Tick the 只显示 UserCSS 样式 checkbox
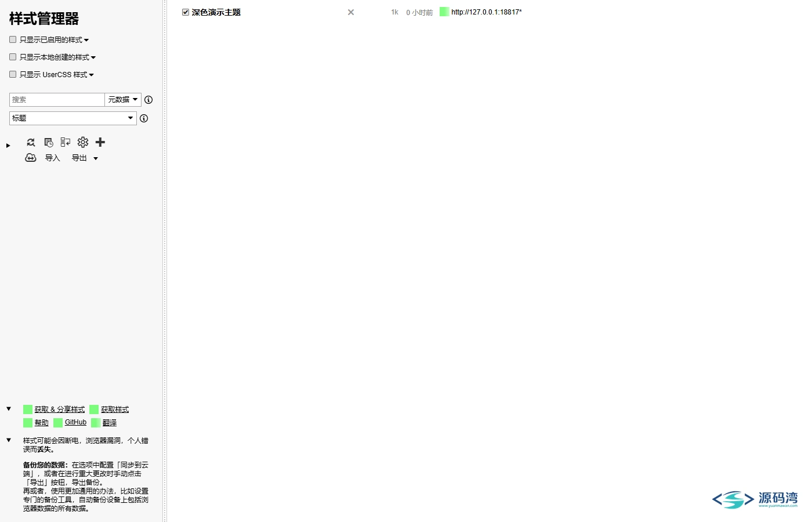 [13, 74]
